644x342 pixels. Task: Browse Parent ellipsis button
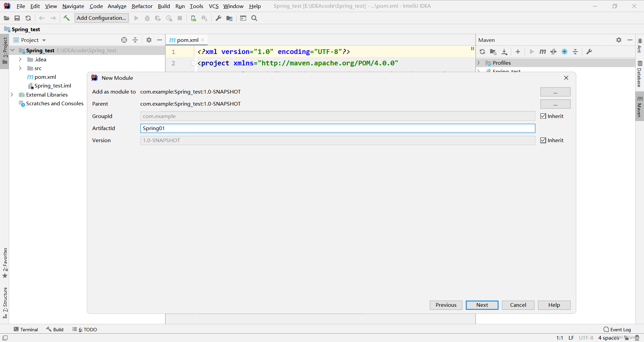click(555, 104)
